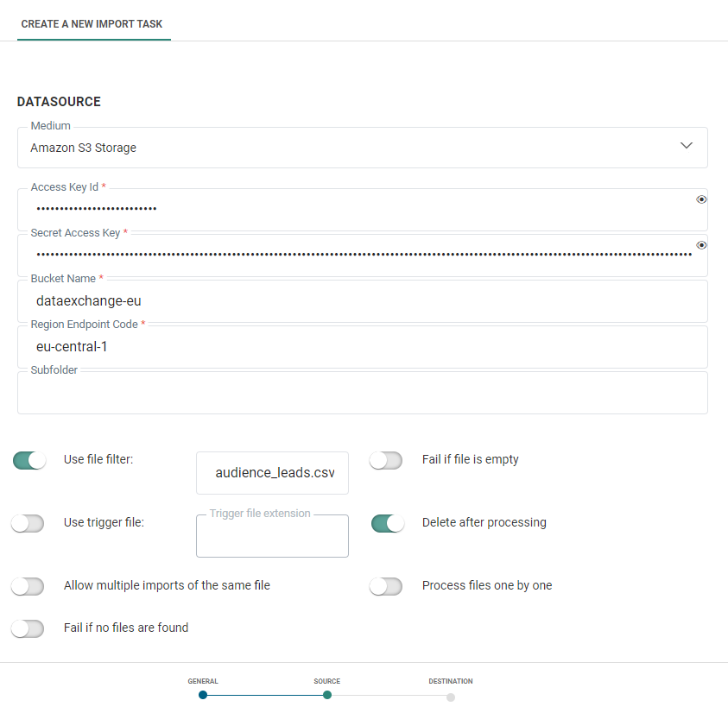Screen dimensions: 728x713
Task: Enable Allow multiple imports of same file
Action: [28, 586]
